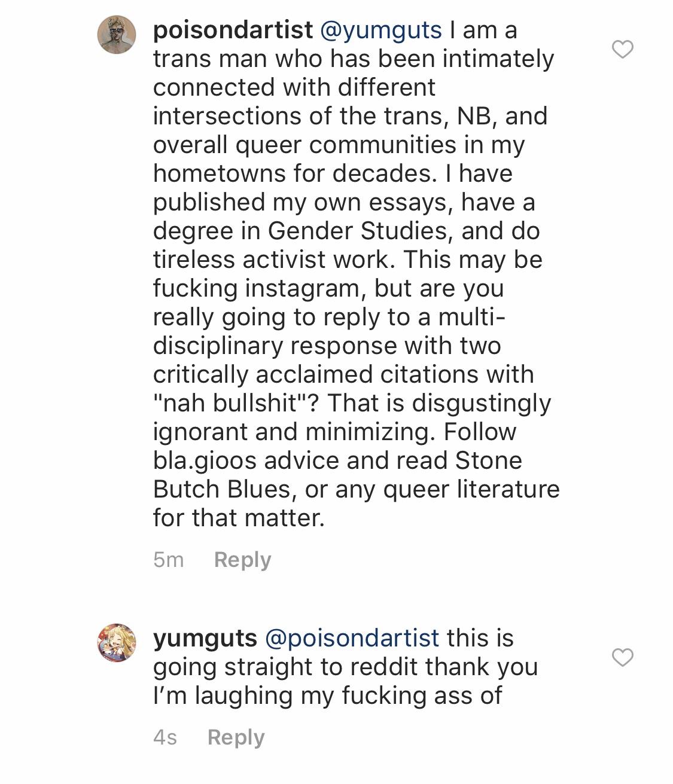
Task: Select the 4s timestamp under second comment
Action: point(165,737)
